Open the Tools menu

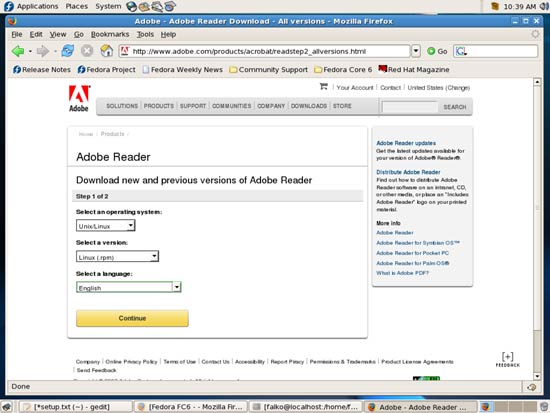click(x=145, y=34)
